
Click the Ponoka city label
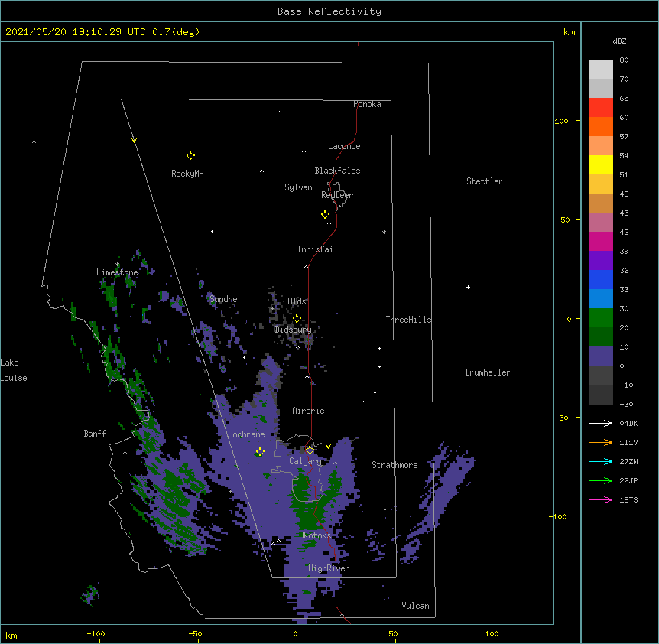[x=367, y=104]
